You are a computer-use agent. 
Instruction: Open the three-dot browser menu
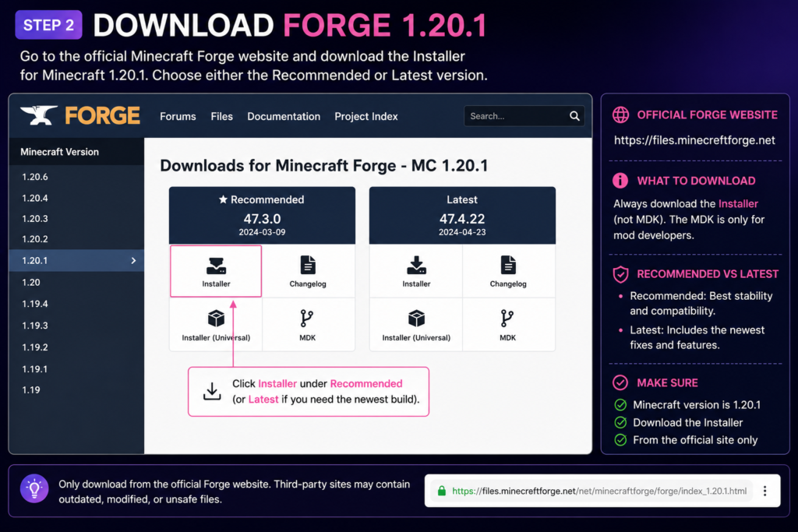point(764,491)
